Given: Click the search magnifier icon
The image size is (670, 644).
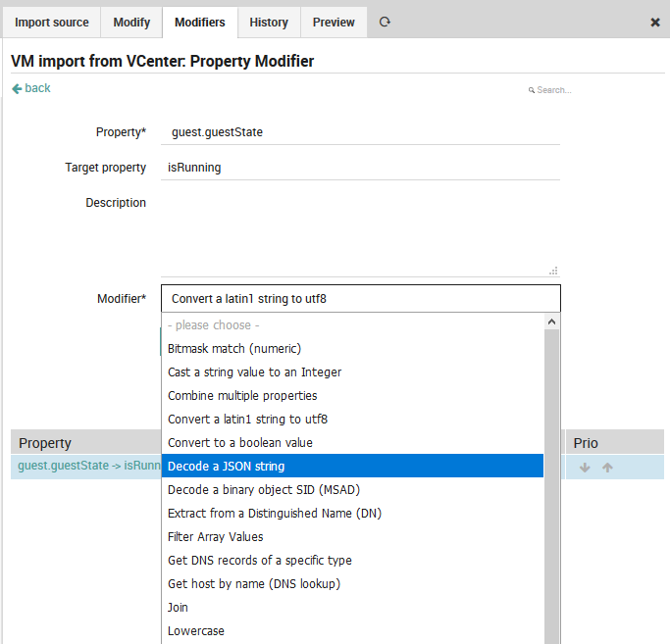Looking at the screenshot, I should tap(532, 90).
